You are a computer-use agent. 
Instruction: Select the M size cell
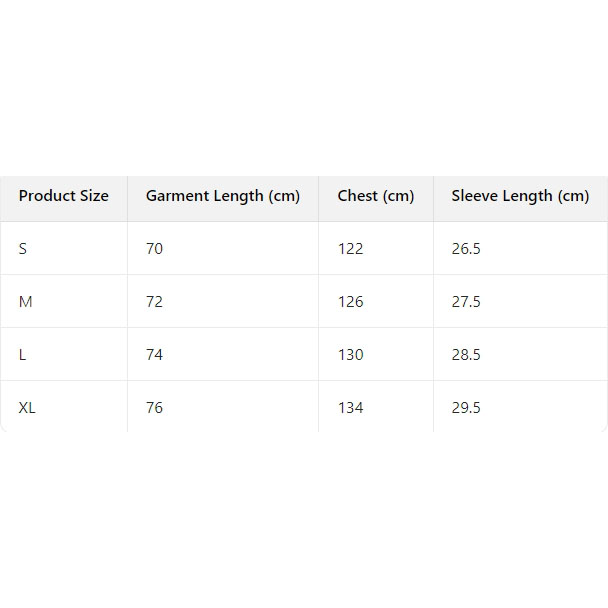pos(26,302)
